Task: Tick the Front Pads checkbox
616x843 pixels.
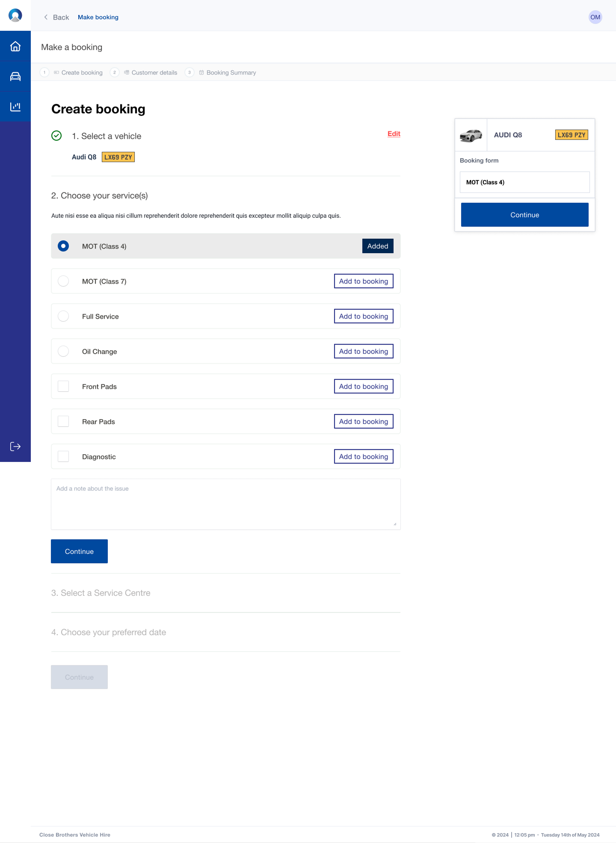Action: 63,386
